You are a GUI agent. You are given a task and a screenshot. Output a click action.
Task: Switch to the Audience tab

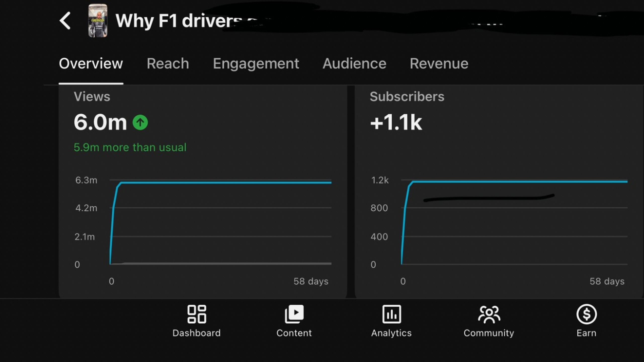[x=354, y=63]
